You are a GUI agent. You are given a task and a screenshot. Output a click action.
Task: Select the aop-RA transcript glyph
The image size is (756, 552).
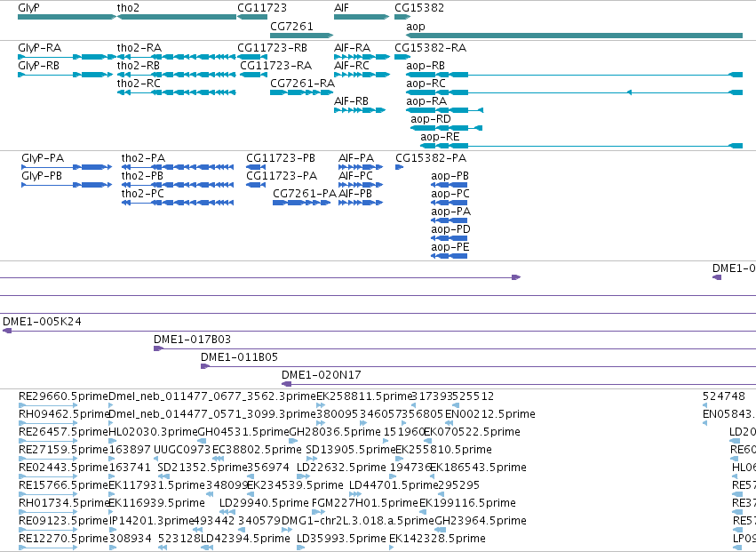coord(444,110)
